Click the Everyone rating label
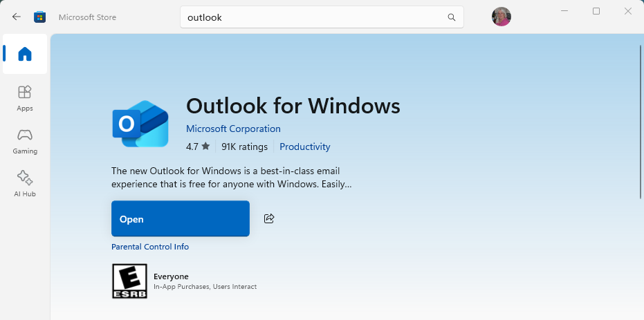 pyautogui.click(x=171, y=276)
